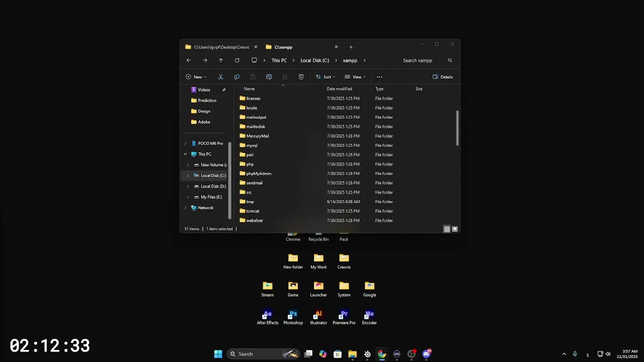
Task: Expand the New Volume drive node
Action: tap(188, 165)
